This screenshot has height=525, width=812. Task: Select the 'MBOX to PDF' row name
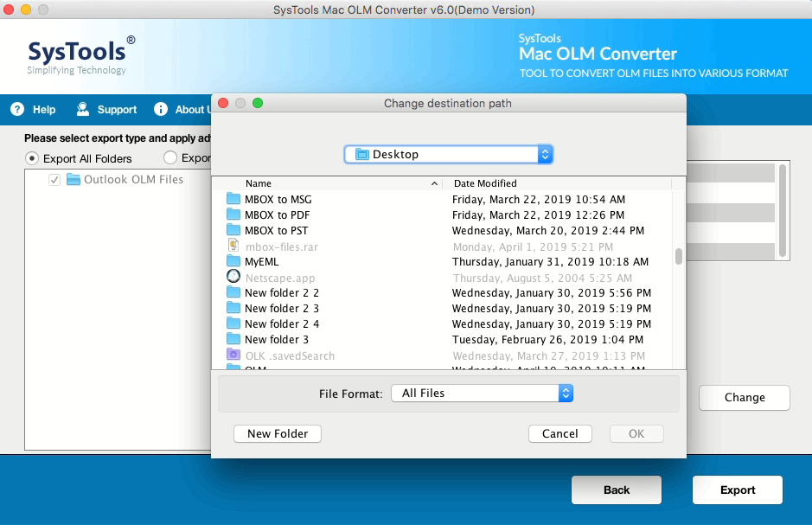point(277,214)
